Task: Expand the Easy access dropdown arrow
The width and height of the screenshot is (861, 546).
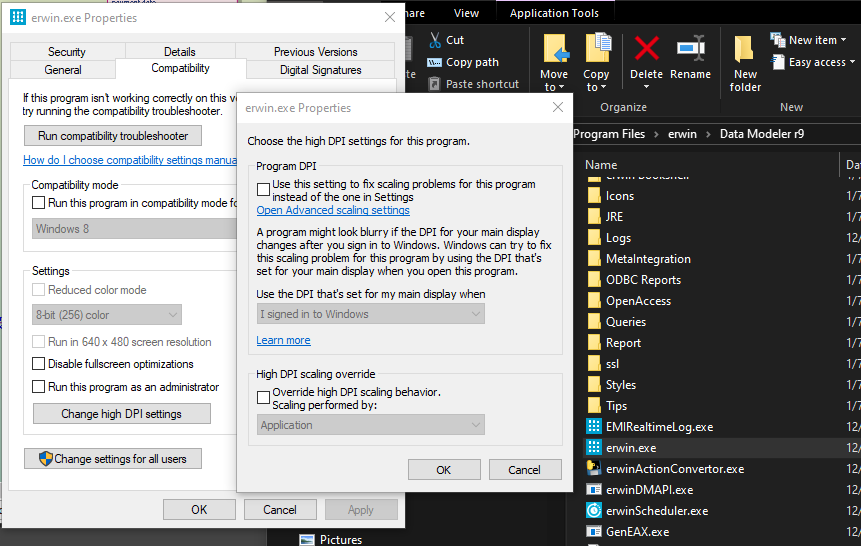Action: (x=852, y=62)
